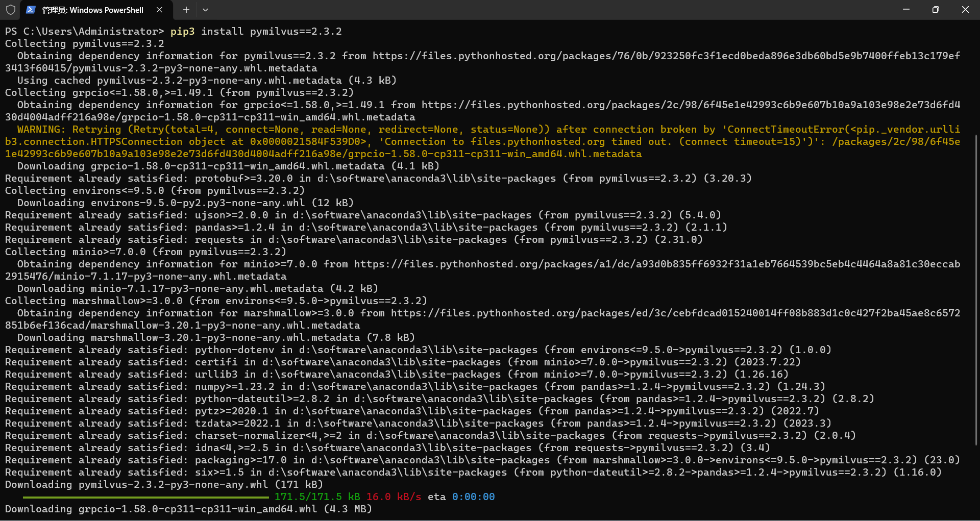Click the green pymilvus download progress bar
Image resolution: width=980 pixels, height=521 pixels.
tap(145, 497)
